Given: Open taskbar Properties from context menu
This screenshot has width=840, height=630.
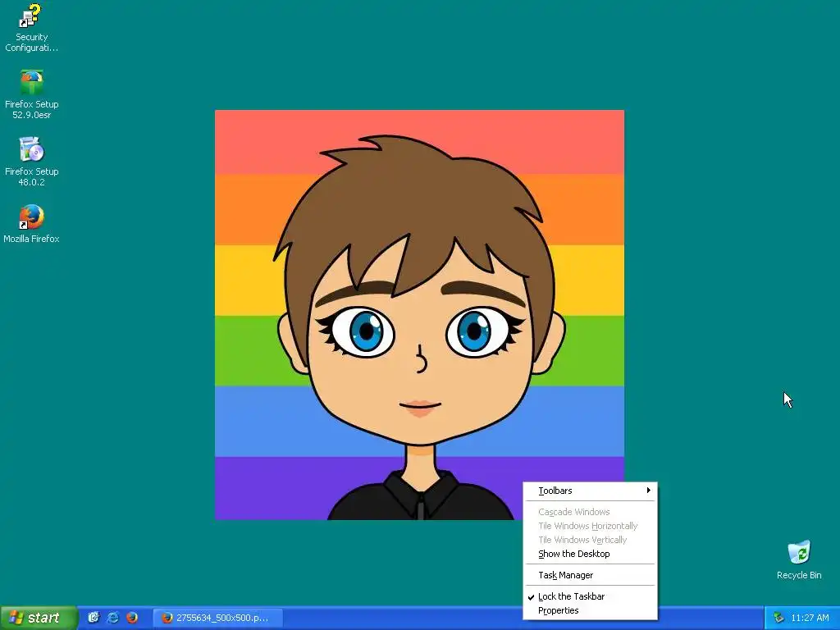Looking at the screenshot, I should tap(590, 610).
